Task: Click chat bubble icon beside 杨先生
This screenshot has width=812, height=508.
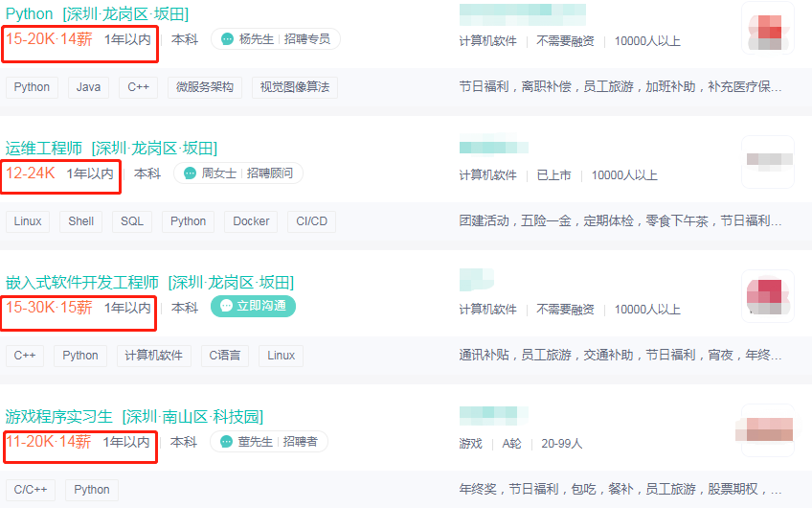Action: [x=227, y=39]
